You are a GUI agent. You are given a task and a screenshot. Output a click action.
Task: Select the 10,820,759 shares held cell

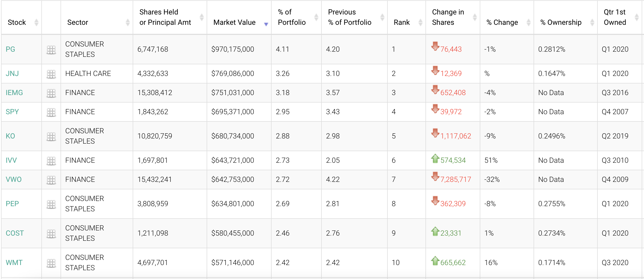(170, 136)
